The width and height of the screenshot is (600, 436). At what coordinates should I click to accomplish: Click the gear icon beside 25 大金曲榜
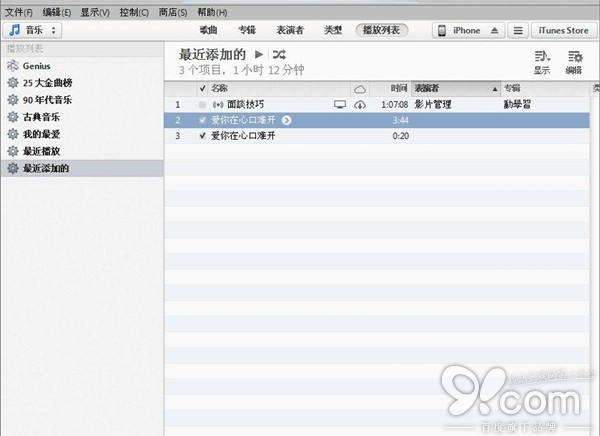[x=13, y=83]
